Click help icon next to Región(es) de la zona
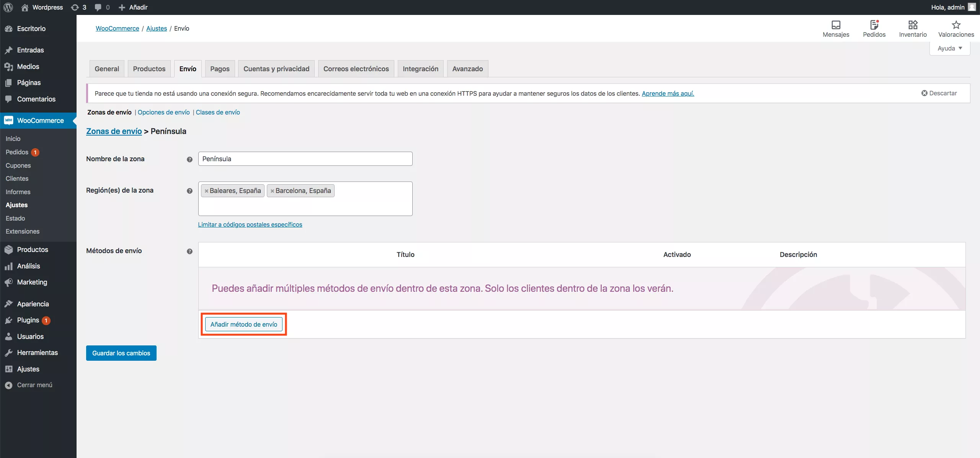The image size is (980, 458). (189, 191)
